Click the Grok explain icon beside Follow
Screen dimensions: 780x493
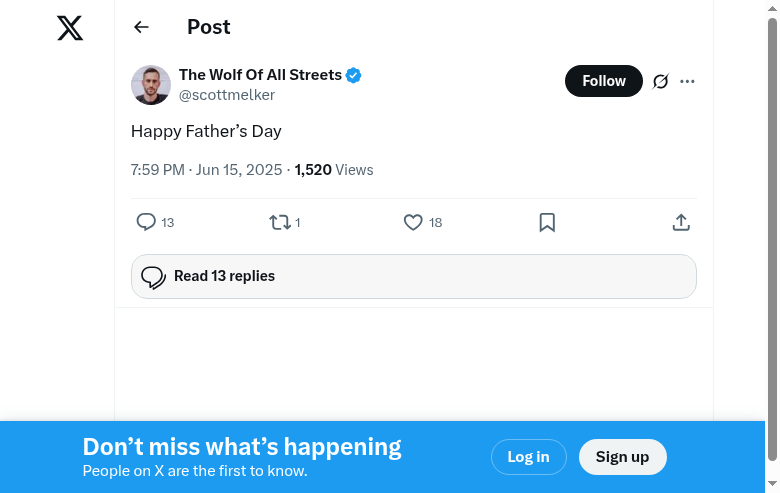point(660,81)
